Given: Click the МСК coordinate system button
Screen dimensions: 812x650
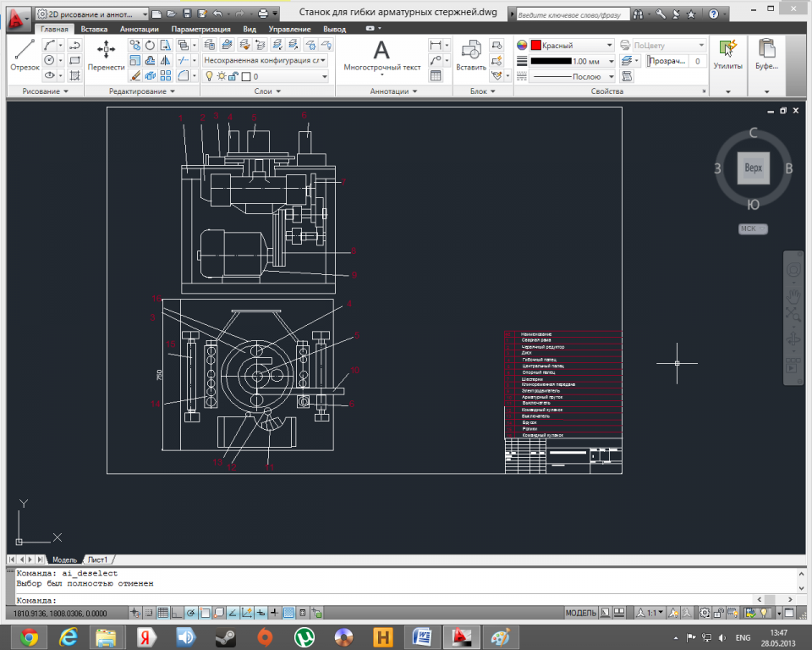Looking at the screenshot, I should [x=753, y=229].
